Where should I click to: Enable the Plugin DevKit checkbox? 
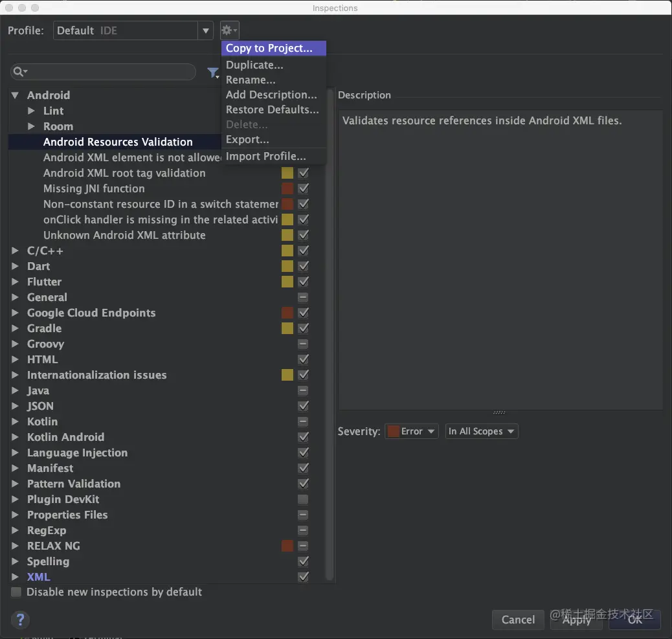pos(303,499)
